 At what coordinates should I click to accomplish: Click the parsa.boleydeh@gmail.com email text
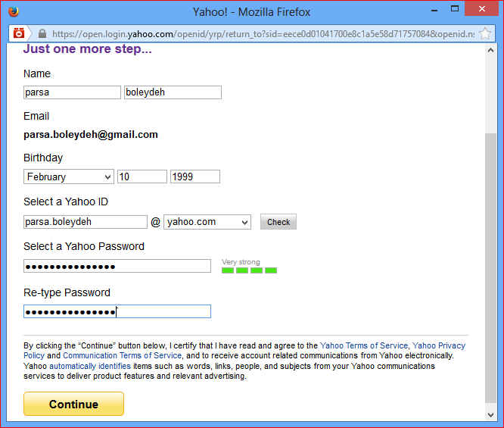point(91,135)
